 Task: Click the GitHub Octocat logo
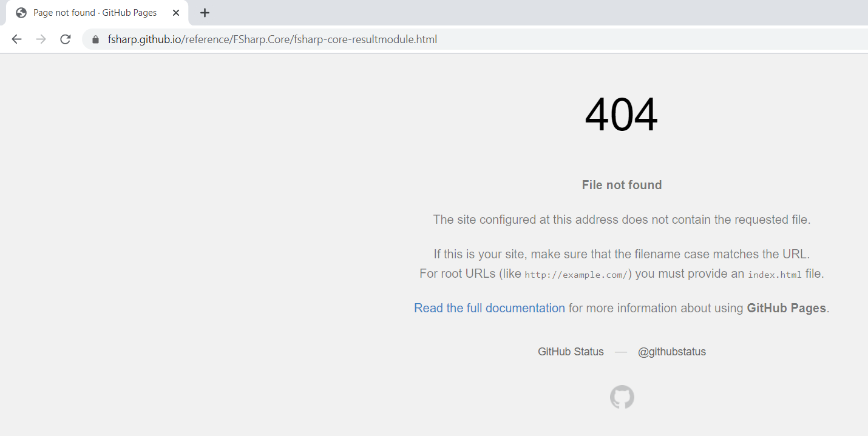(622, 397)
